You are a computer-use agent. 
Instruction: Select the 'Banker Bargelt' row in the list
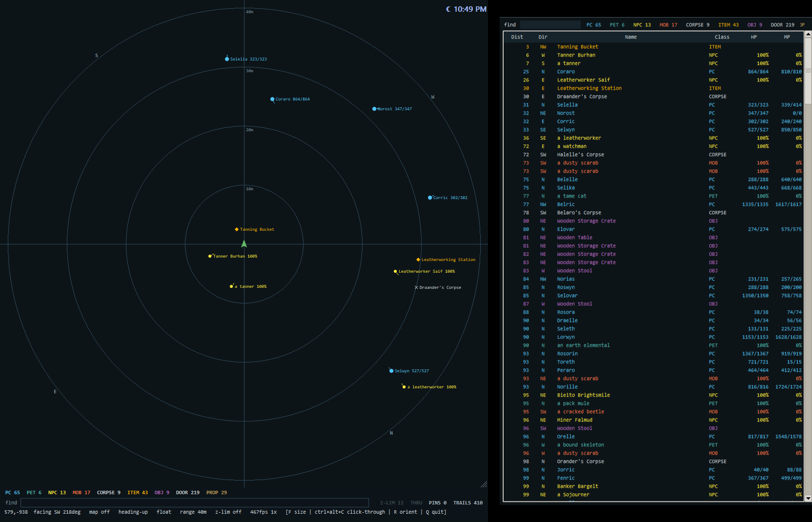pos(653,486)
